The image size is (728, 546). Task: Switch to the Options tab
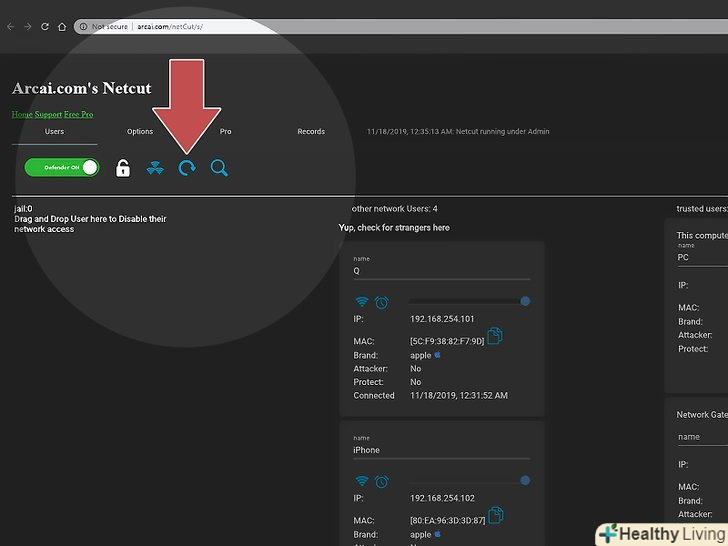click(140, 131)
